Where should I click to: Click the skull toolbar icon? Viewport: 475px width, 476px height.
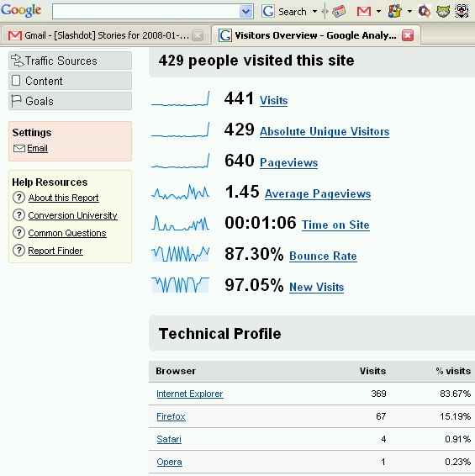point(462,12)
